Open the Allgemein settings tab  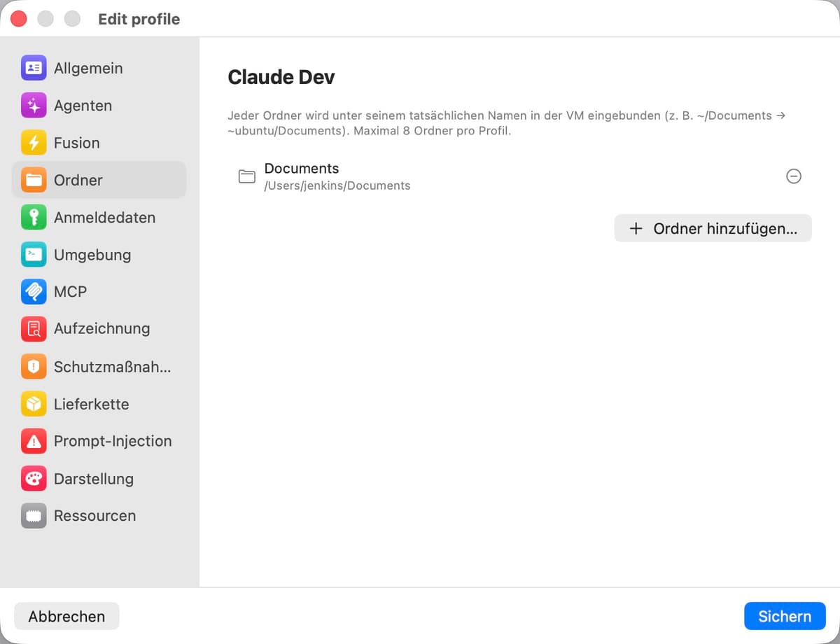click(99, 68)
